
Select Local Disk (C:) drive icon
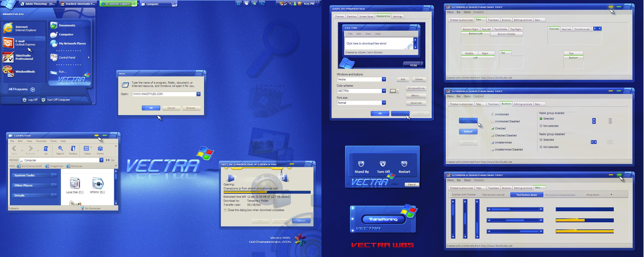75,183
